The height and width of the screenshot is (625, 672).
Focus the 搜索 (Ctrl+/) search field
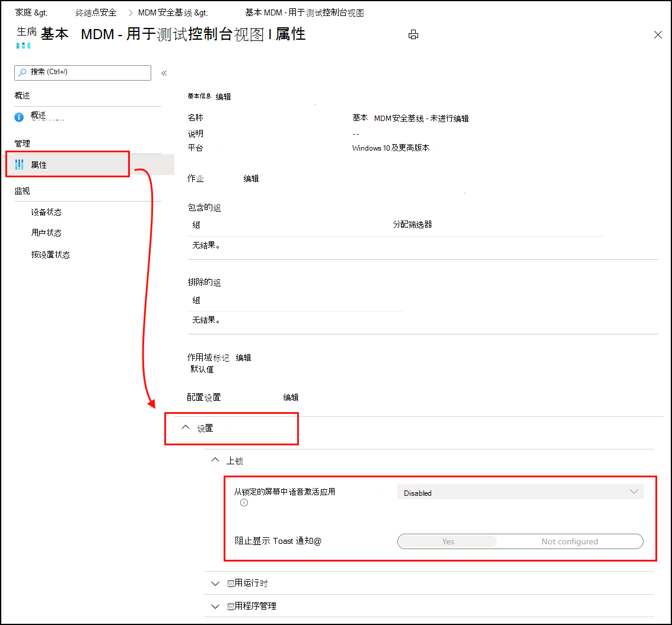click(x=82, y=73)
